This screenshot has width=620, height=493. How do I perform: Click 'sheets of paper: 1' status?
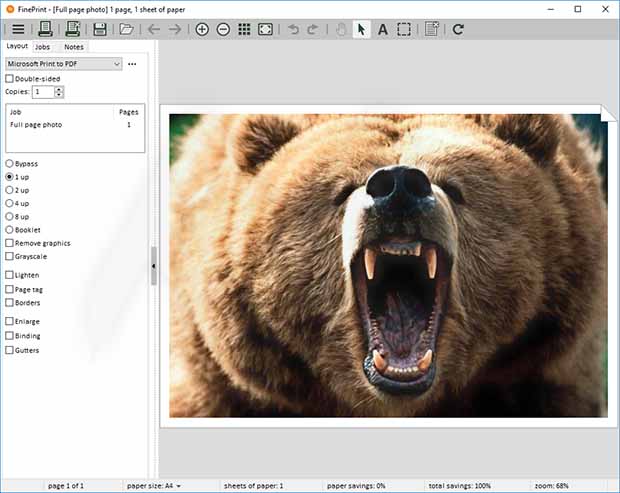click(x=253, y=485)
